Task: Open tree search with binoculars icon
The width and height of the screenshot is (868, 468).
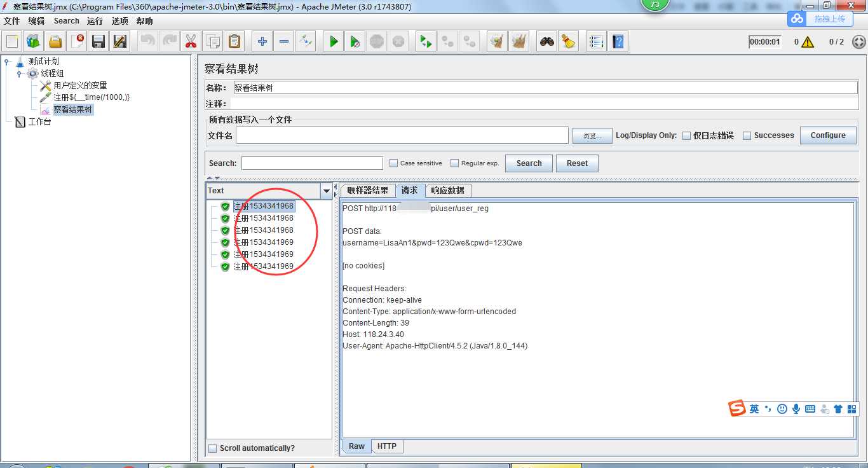Action: point(546,42)
